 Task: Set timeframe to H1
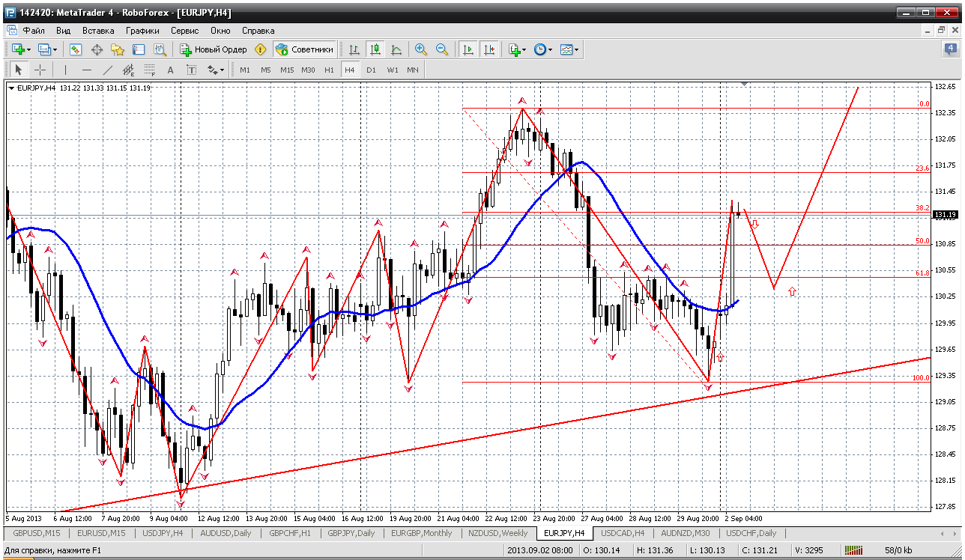tap(329, 70)
